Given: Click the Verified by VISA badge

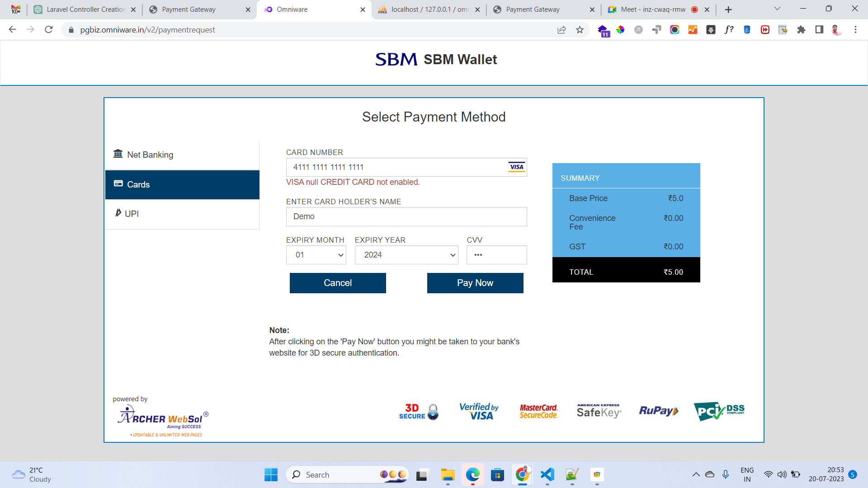Looking at the screenshot, I should click(479, 412).
